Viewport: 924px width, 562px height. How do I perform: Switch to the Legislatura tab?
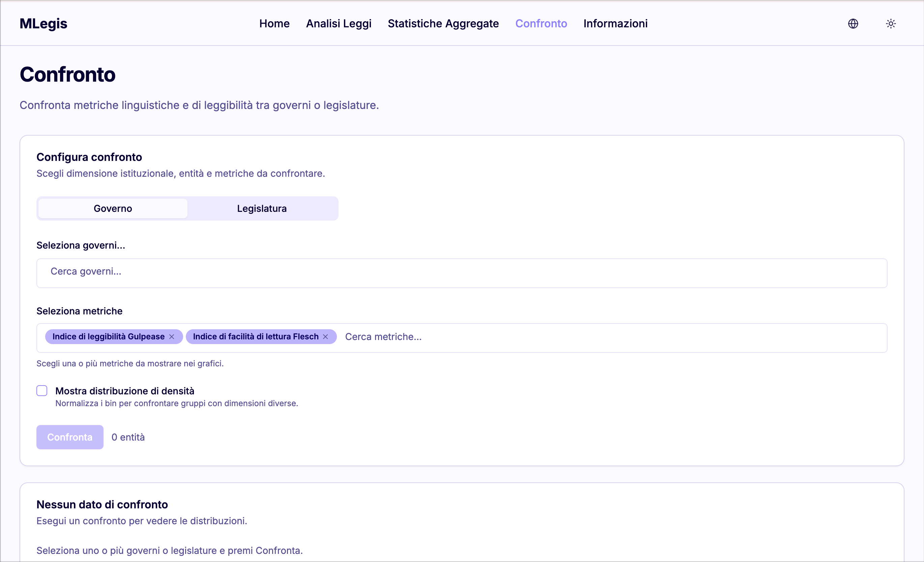tap(262, 208)
